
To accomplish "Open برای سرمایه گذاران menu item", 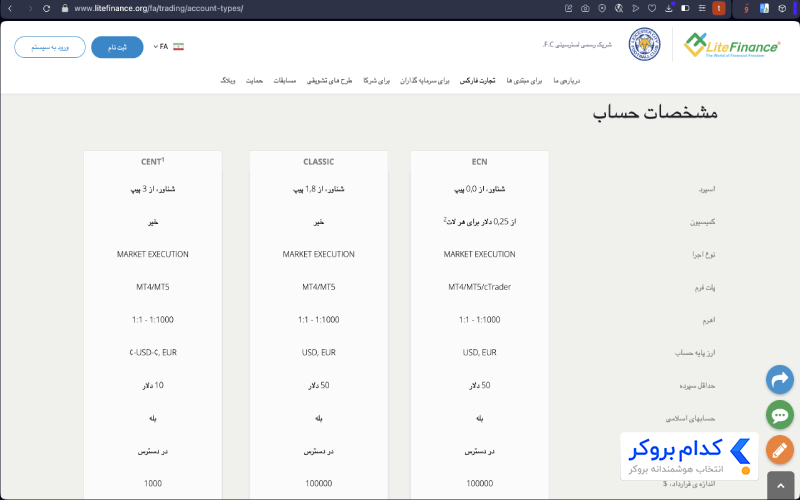I will [x=424, y=81].
